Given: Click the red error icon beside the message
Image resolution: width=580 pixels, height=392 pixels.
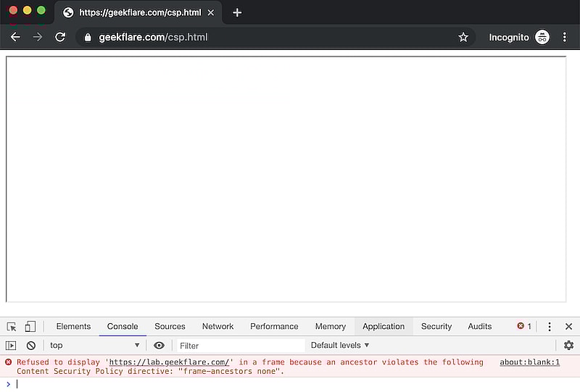Looking at the screenshot, I should 9,362.
